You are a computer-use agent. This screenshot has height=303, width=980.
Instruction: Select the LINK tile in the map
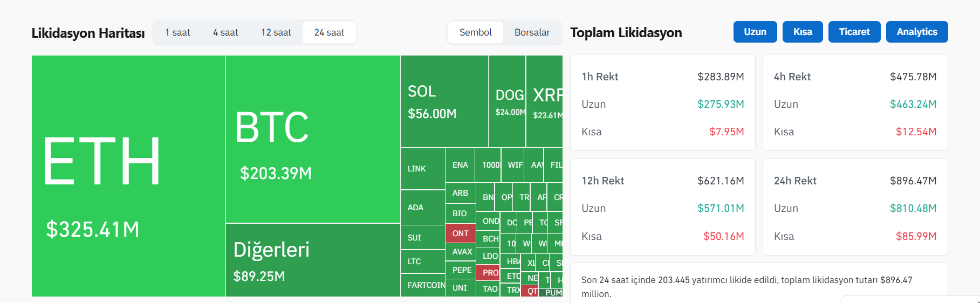(x=422, y=169)
